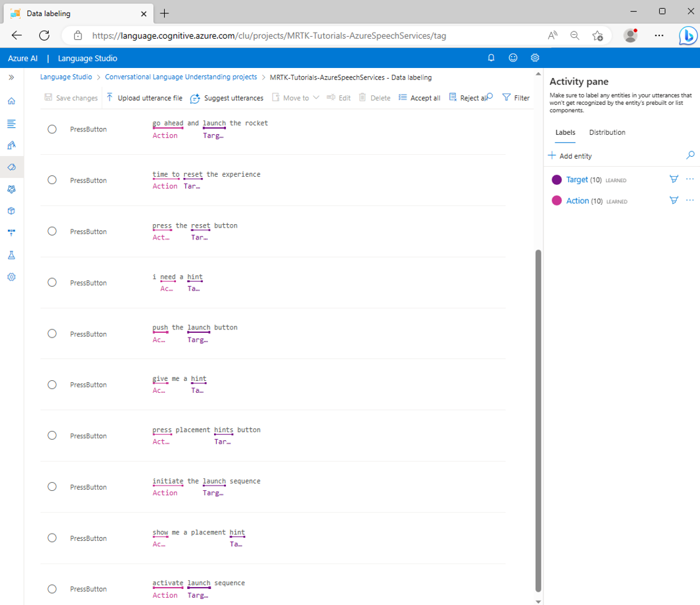Switch to the Labels tab
The height and width of the screenshot is (605, 700).
(x=565, y=132)
